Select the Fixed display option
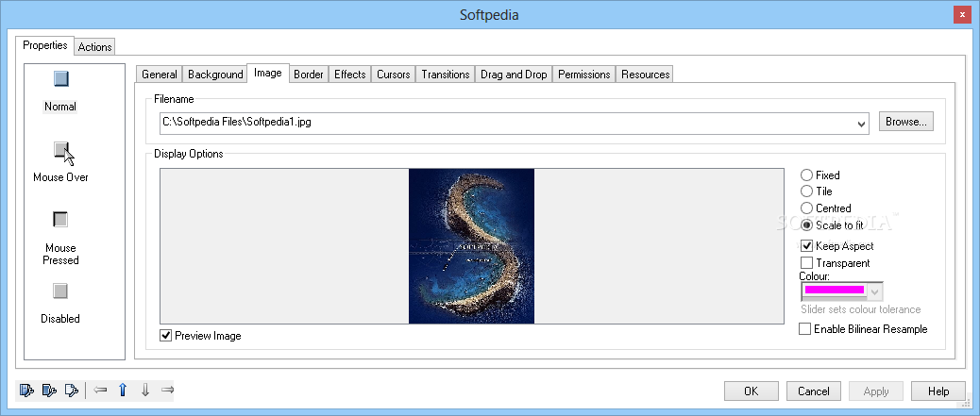Viewport: 980px width, 416px height. [807, 175]
